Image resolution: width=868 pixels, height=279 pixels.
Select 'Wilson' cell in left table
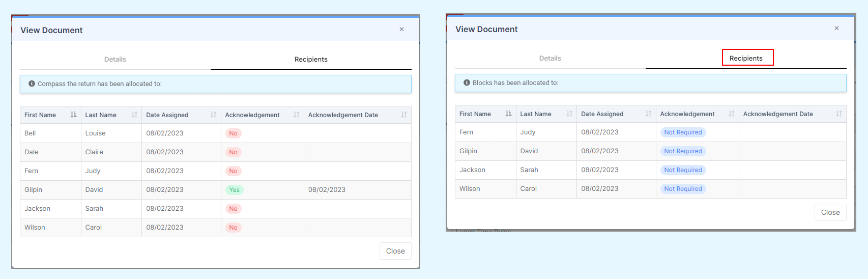(50, 228)
